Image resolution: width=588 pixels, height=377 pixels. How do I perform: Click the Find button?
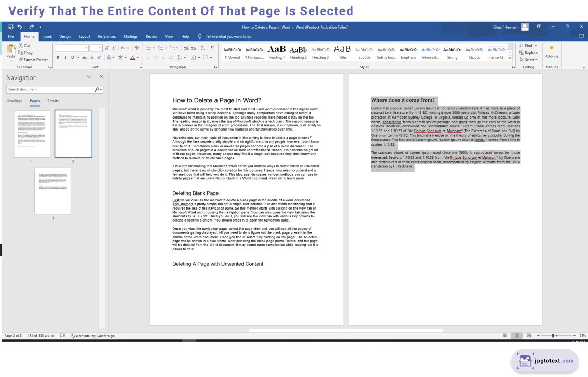point(526,46)
